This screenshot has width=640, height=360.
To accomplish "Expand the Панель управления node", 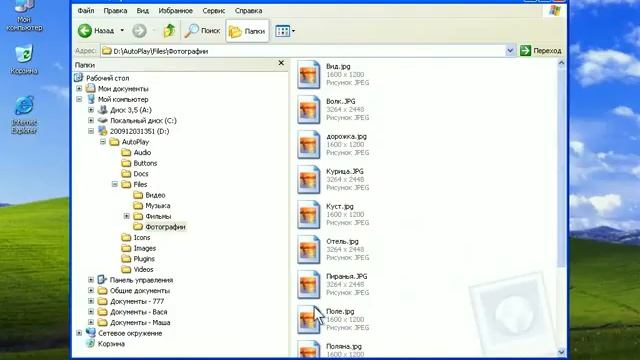I will [x=91, y=280].
